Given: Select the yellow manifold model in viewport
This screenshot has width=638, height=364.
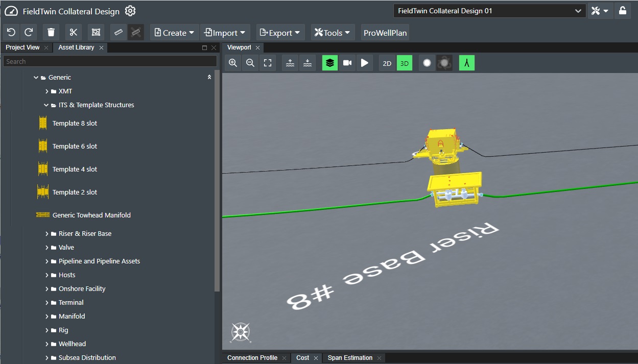Looking at the screenshot, I should tap(455, 189).
